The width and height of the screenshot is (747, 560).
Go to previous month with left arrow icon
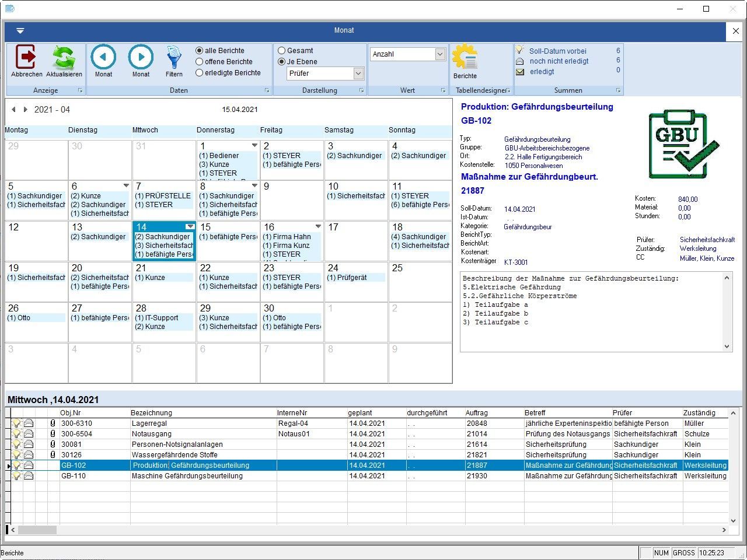pyautogui.click(x=103, y=57)
